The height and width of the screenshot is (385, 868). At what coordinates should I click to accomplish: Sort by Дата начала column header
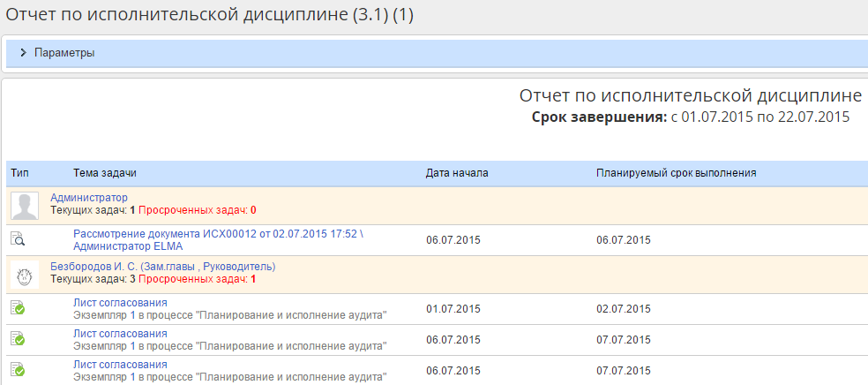[457, 173]
